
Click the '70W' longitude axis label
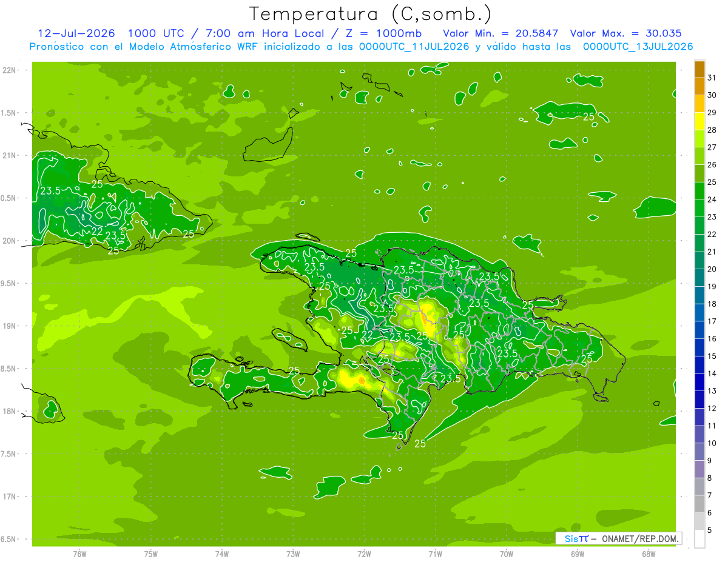click(507, 554)
